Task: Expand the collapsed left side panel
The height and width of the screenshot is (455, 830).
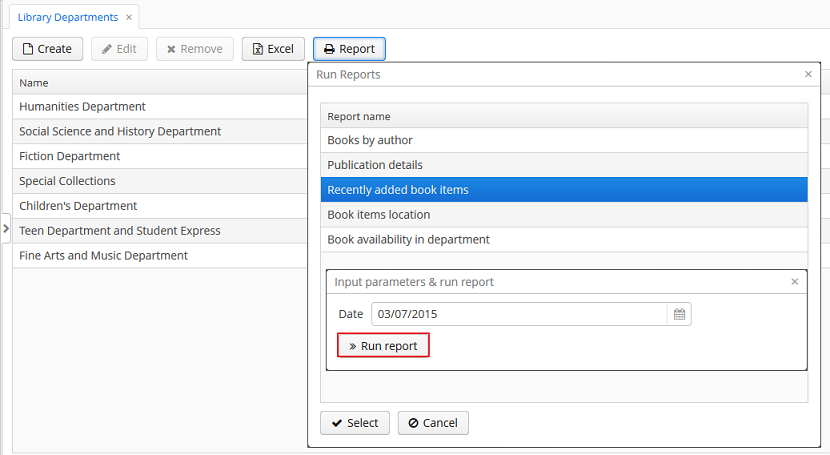Action: click(x=5, y=229)
